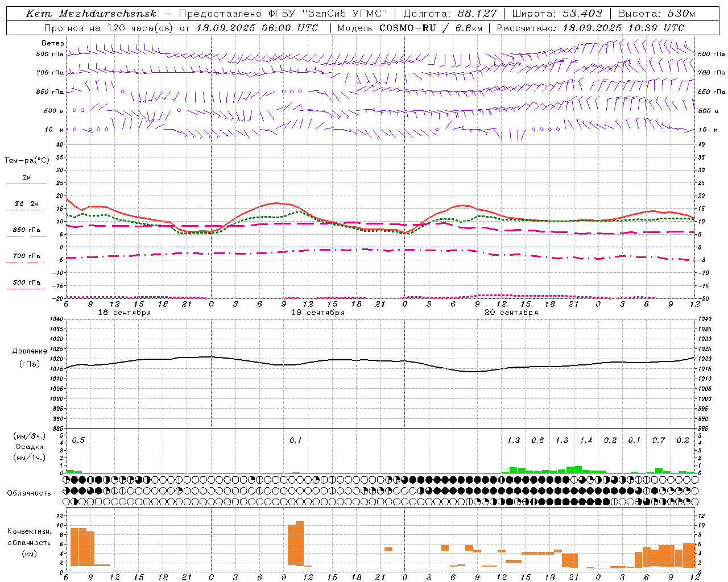The width and height of the screenshot is (728, 582).
Task: Click the Давление pressure panel label
Action: pos(29,351)
